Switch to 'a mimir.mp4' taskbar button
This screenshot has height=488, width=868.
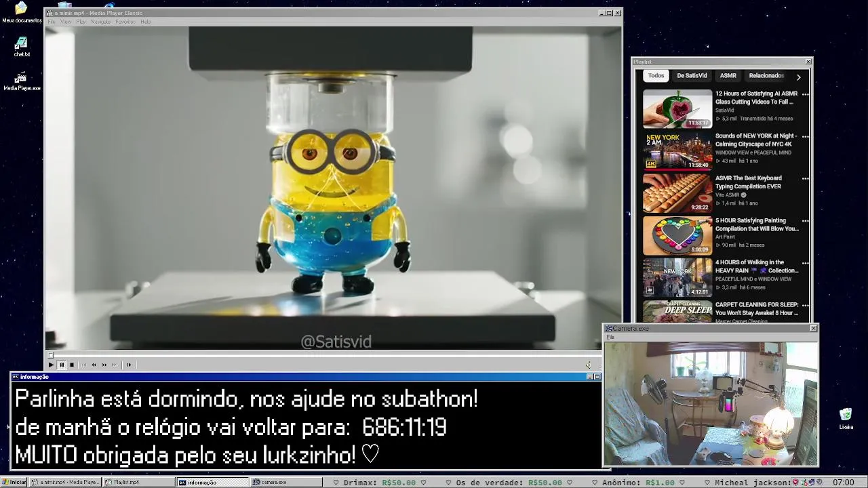click(x=66, y=482)
